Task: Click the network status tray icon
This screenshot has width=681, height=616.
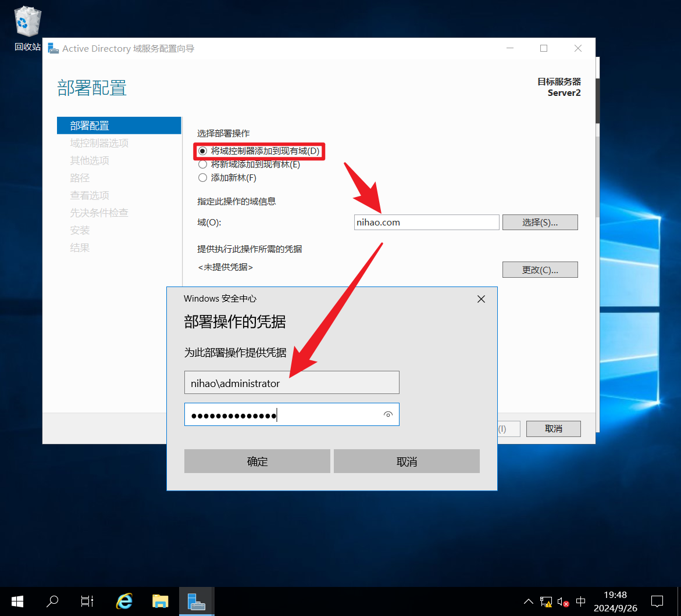Action: tap(545, 601)
